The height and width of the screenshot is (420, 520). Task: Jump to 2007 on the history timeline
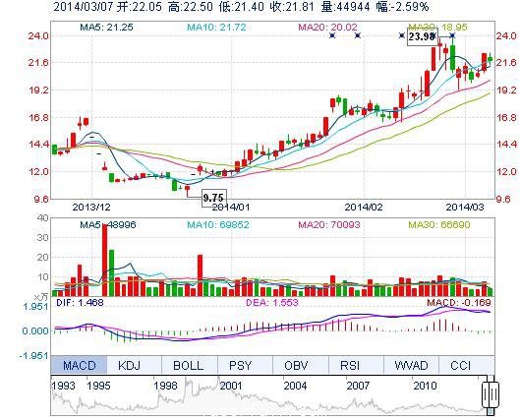tap(358, 386)
